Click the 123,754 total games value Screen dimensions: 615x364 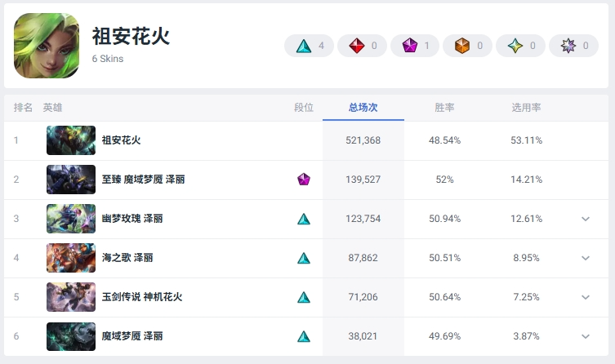click(x=363, y=219)
